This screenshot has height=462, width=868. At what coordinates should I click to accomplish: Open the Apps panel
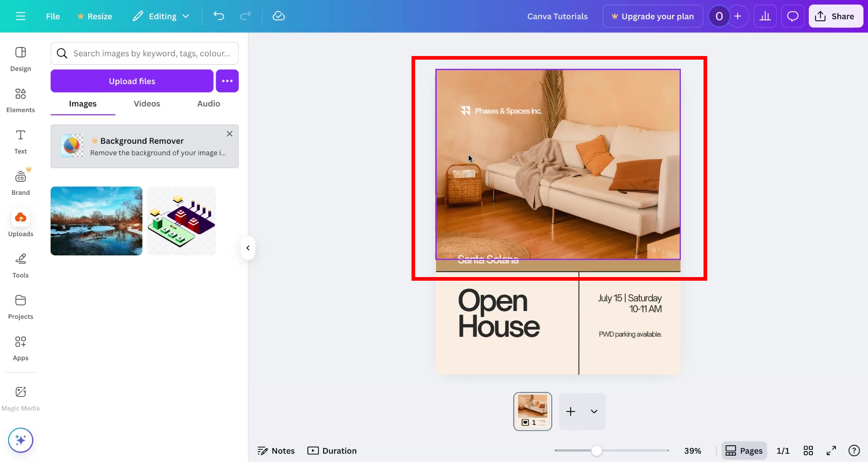(20, 347)
